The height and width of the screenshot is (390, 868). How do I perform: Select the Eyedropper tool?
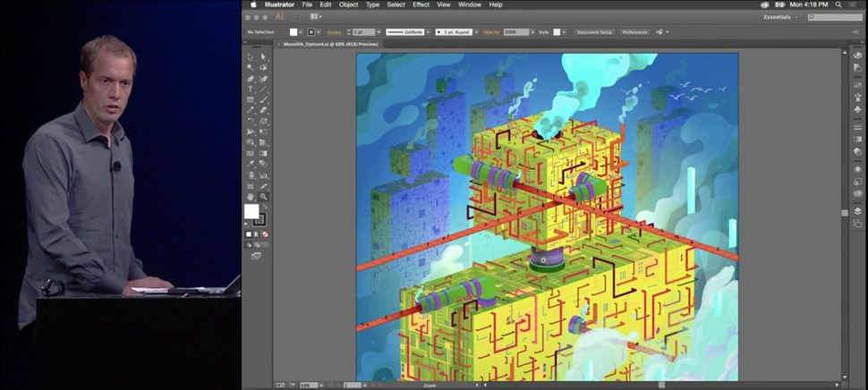251,164
